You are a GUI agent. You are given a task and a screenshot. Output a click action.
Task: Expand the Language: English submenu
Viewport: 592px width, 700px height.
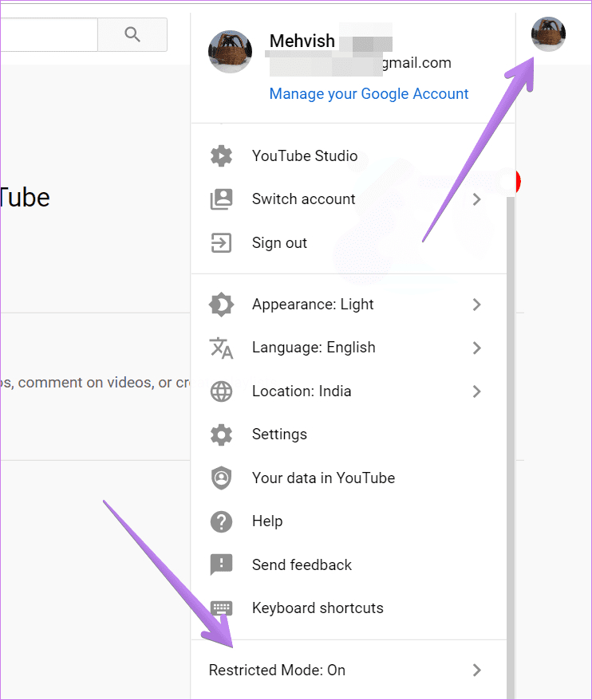[476, 348]
